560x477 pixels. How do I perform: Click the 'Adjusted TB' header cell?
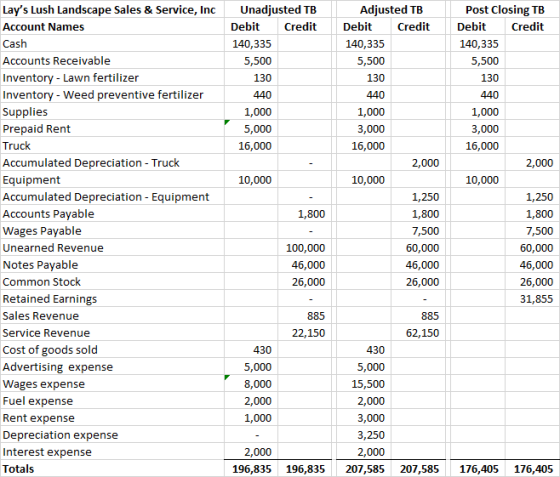point(391,9)
